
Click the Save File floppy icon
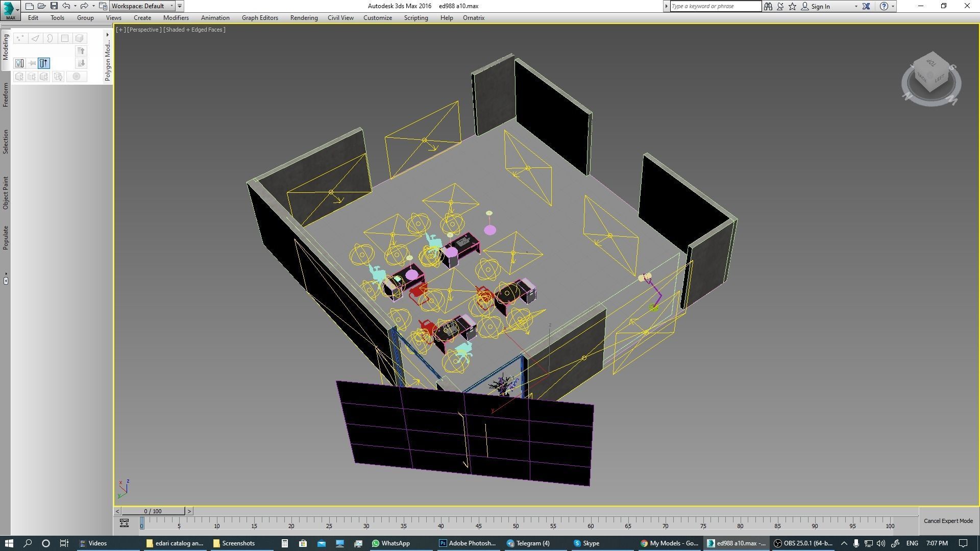(54, 6)
